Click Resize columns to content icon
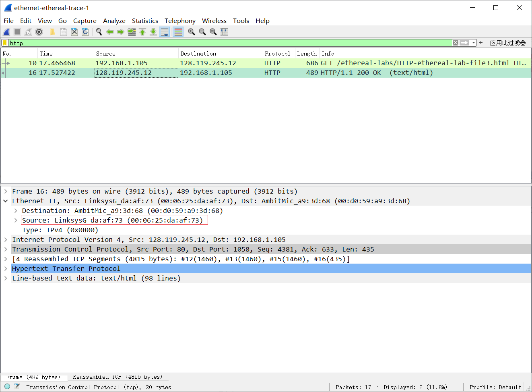532x392 pixels. pos(224,32)
